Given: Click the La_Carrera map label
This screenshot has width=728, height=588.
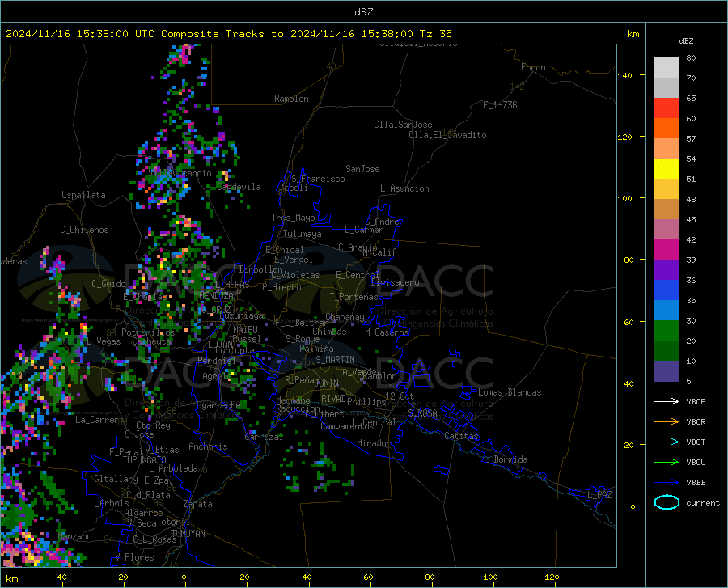Looking at the screenshot, I should pos(99,420).
